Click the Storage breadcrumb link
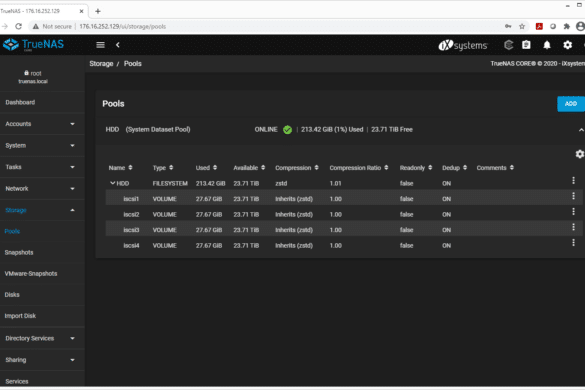Screen dimensions: 585x390 pos(101,64)
